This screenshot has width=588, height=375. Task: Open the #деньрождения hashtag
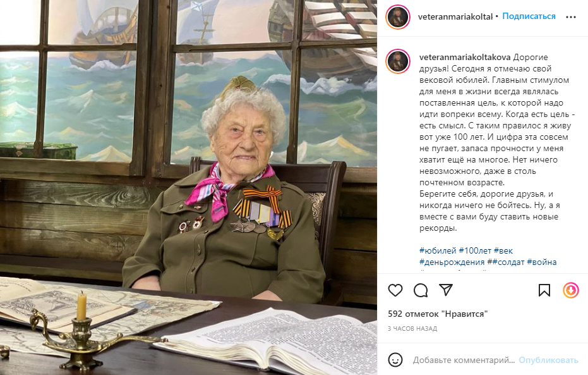[x=452, y=262]
